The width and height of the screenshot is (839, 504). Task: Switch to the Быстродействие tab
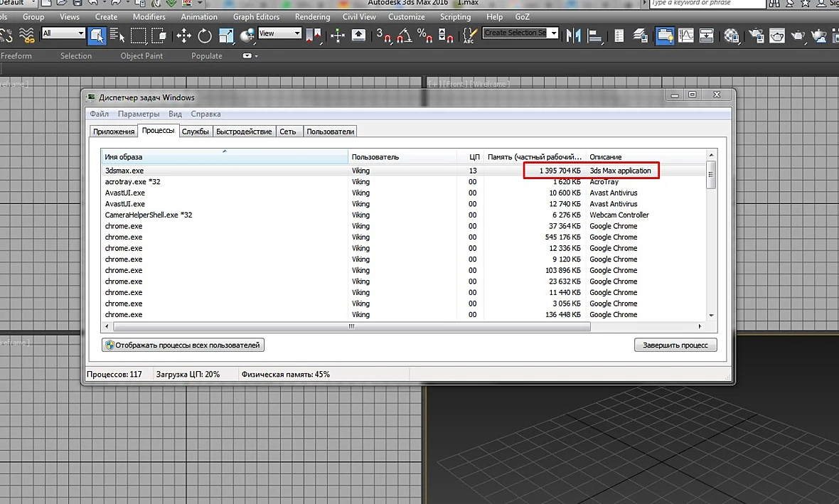click(244, 132)
